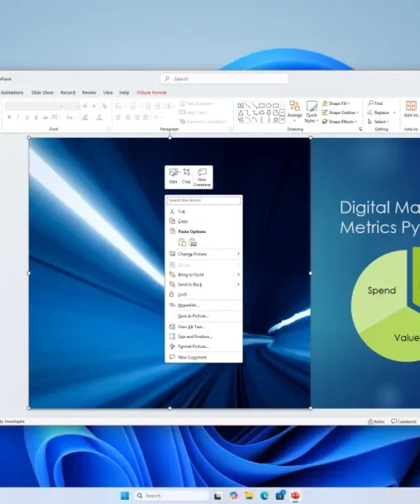Open the Windows Start menu
The image size is (420, 504).
point(125,496)
